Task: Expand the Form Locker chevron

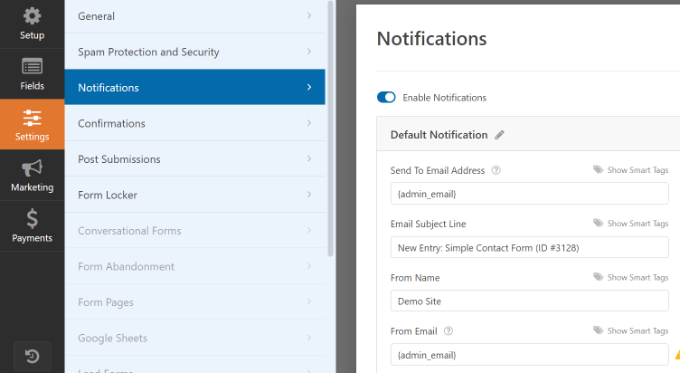Action: point(309,194)
